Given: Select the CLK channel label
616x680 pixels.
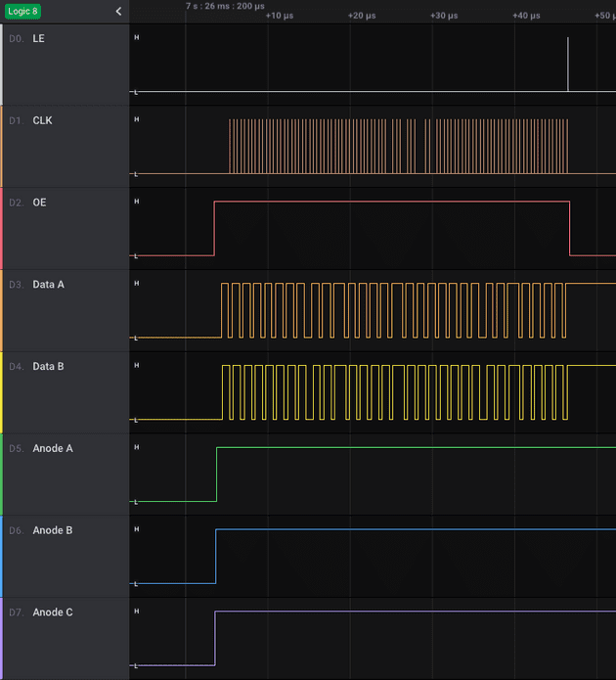Looking at the screenshot, I should [x=42, y=120].
